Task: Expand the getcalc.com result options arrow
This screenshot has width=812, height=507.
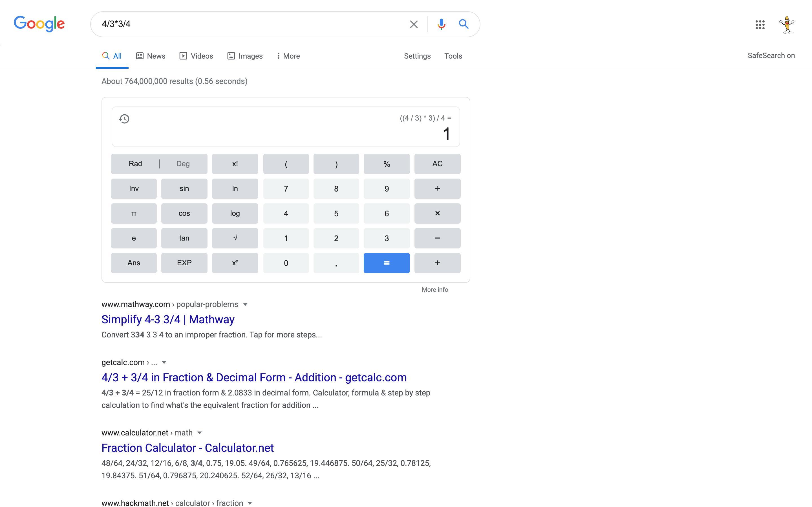Action: coord(164,363)
